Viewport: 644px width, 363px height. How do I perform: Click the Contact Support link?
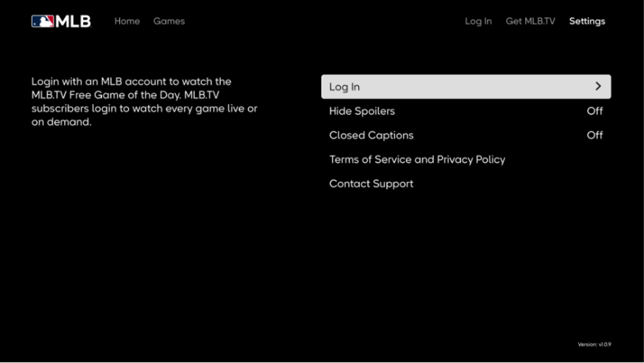(x=371, y=183)
